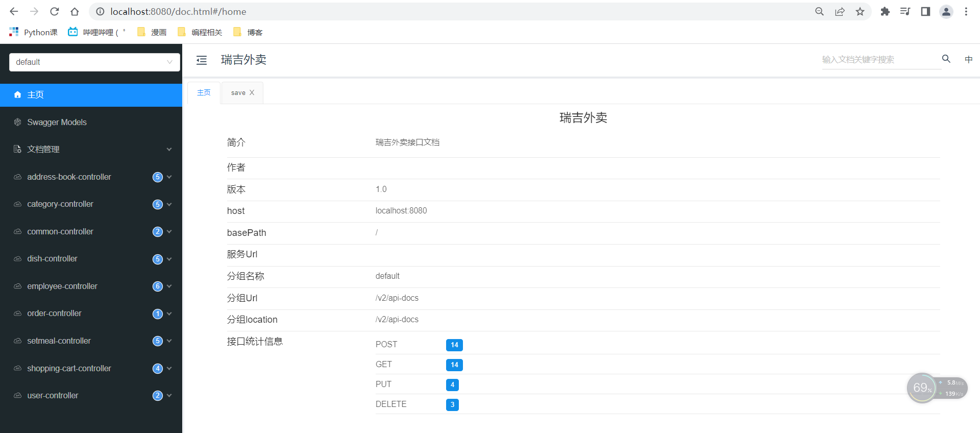The height and width of the screenshot is (433, 980).
Task: Open site information icon in address bar
Action: click(100, 11)
